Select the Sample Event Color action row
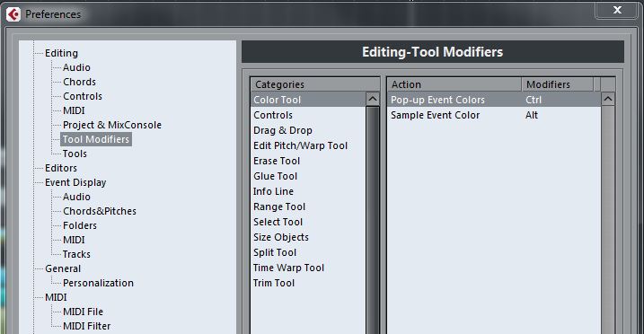 pyautogui.click(x=494, y=115)
